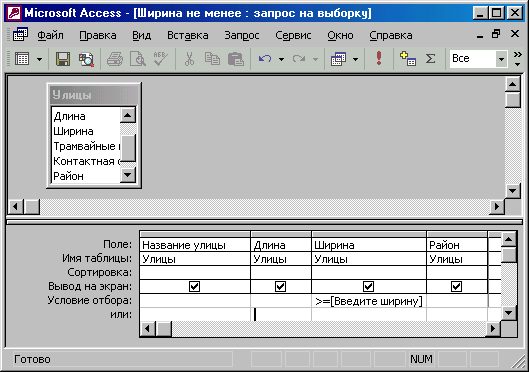Minimize the inner query window

(480, 35)
